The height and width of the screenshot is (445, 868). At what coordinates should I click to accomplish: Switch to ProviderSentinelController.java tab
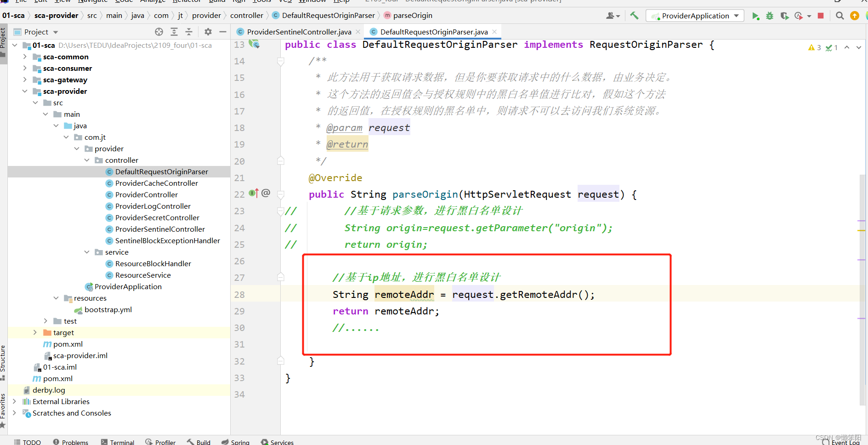coord(299,32)
